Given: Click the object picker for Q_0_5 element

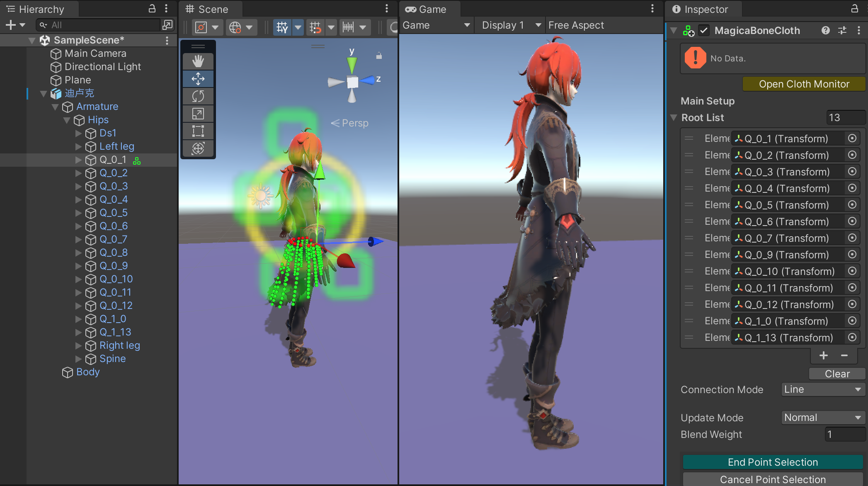Looking at the screenshot, I should (x=852, y=205).
